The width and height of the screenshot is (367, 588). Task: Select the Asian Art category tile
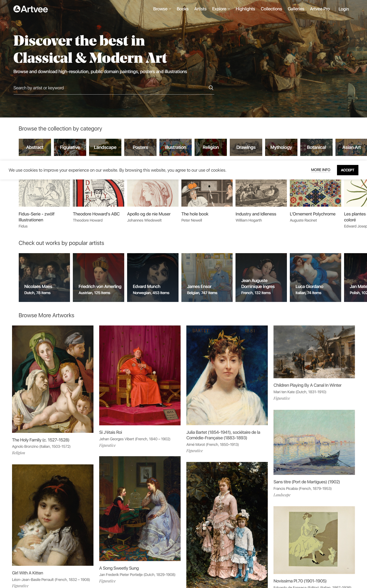[351, 147]
